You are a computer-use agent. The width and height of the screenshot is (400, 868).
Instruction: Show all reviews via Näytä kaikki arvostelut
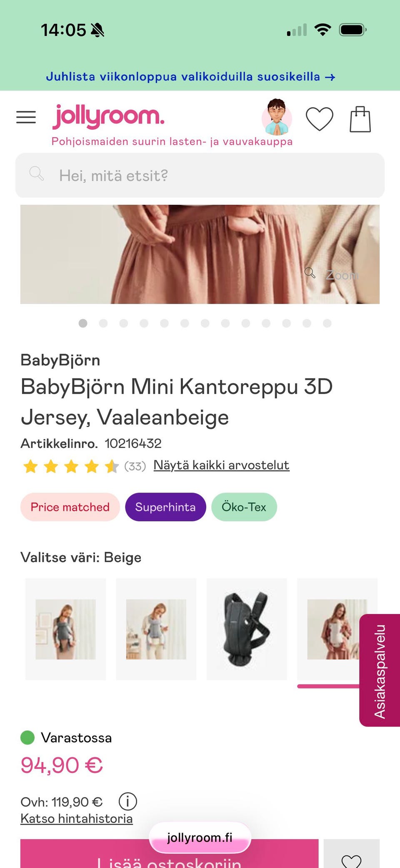(x=221, y=465)
